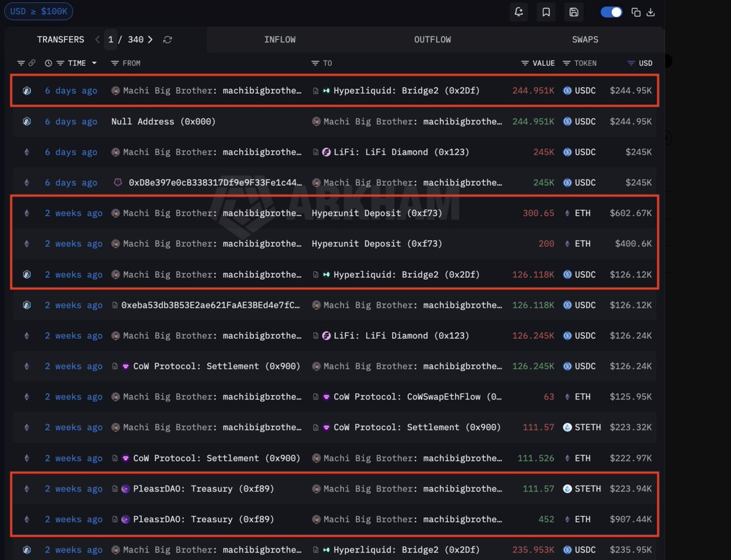This screenshot has height=560, width=731.
Task: Click the Ethereum chain icon of 63 ETH row
Action: tap(26, 397)
